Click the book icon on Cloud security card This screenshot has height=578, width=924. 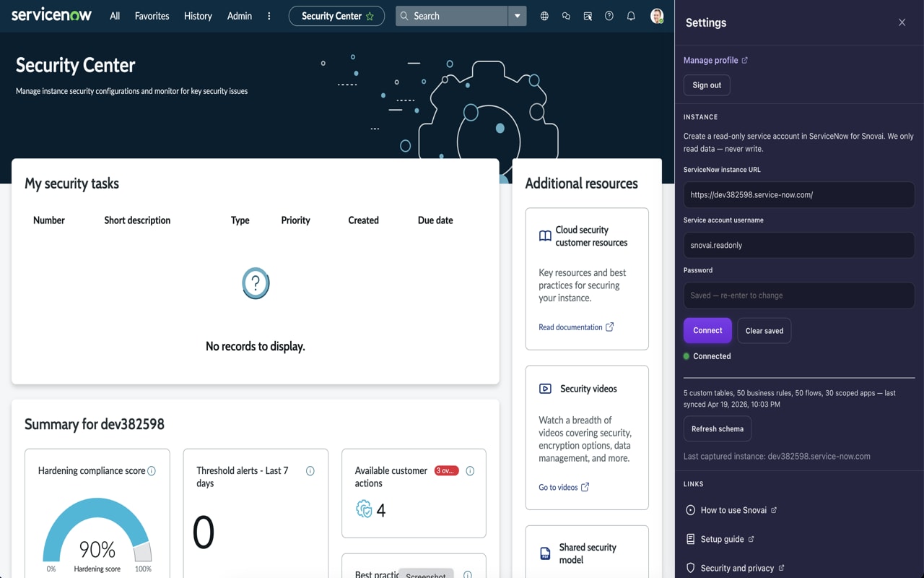tap(545, 236)
